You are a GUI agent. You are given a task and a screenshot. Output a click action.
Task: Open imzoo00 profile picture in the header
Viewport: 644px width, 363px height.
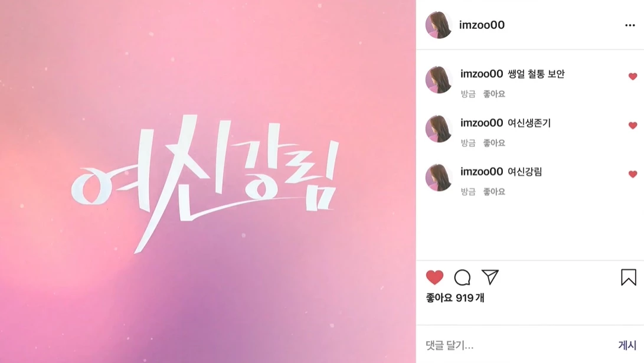439,25
